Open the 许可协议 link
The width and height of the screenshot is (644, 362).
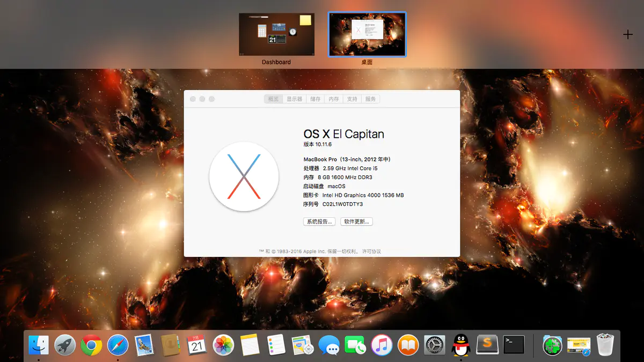click(371, 251)
